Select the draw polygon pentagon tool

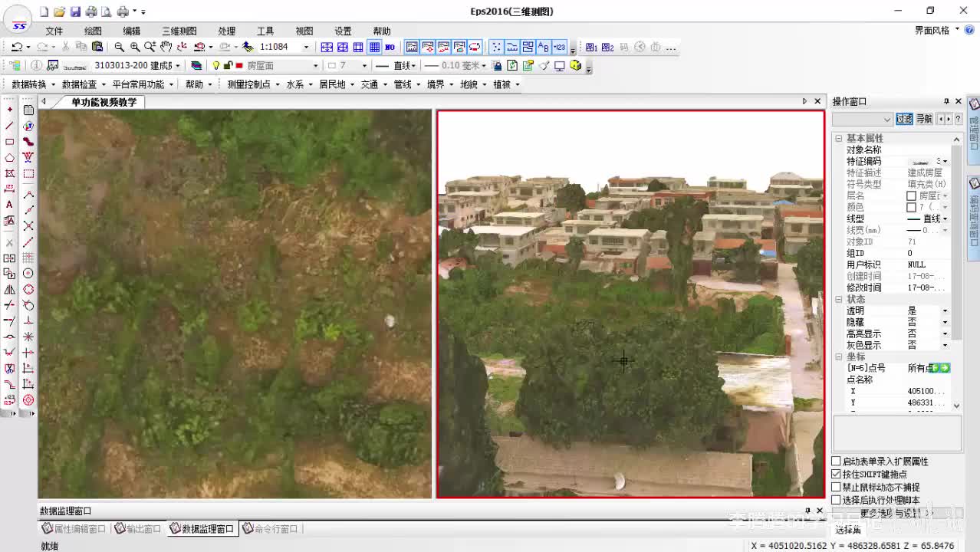click(9, 158)
